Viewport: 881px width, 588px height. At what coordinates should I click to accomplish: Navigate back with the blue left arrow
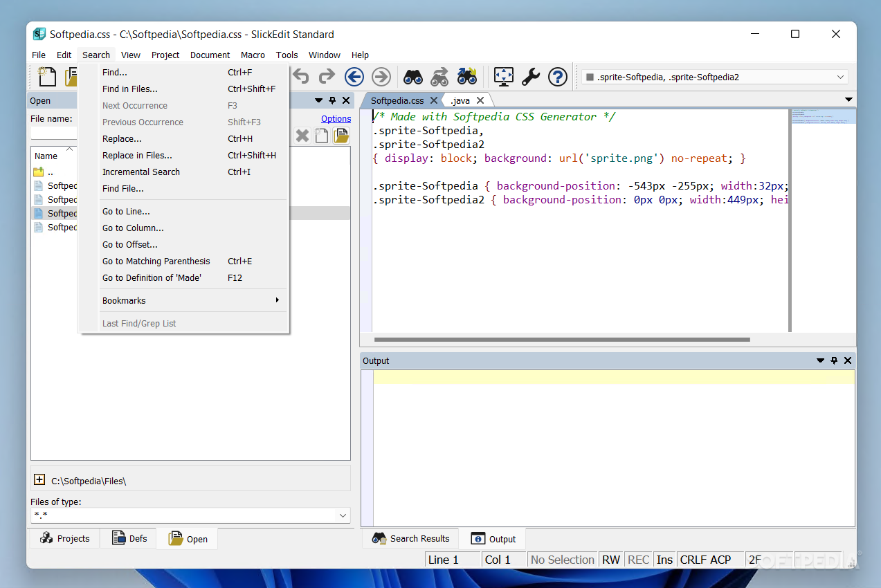355,76
